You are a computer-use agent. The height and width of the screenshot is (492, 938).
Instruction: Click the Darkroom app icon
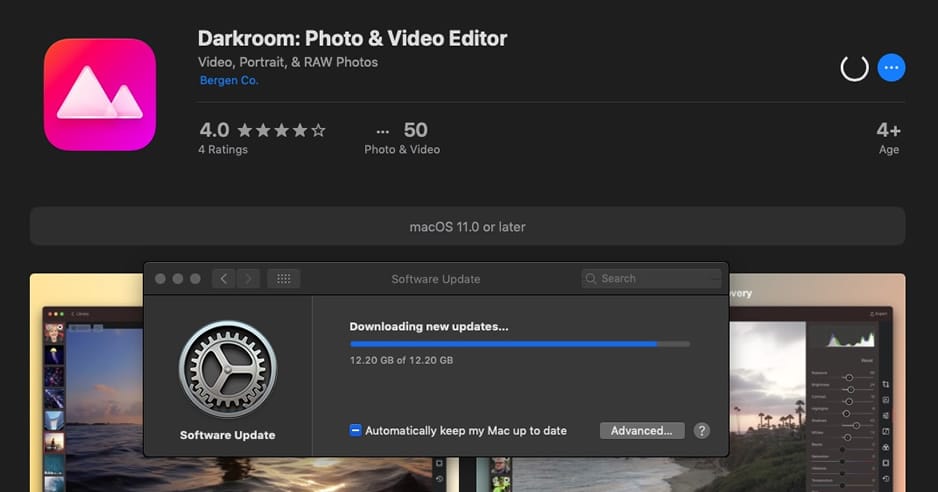pyautogui.click(x=100, y=95)
